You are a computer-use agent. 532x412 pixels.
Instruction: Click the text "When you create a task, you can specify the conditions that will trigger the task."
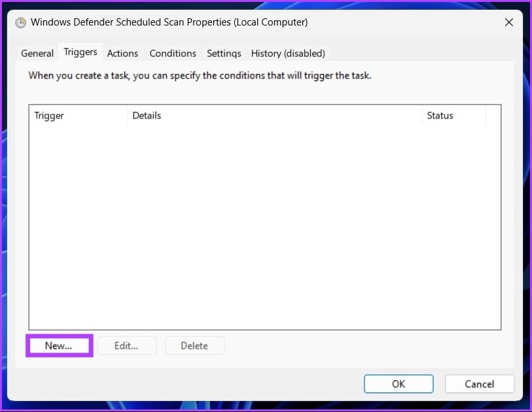200,76
